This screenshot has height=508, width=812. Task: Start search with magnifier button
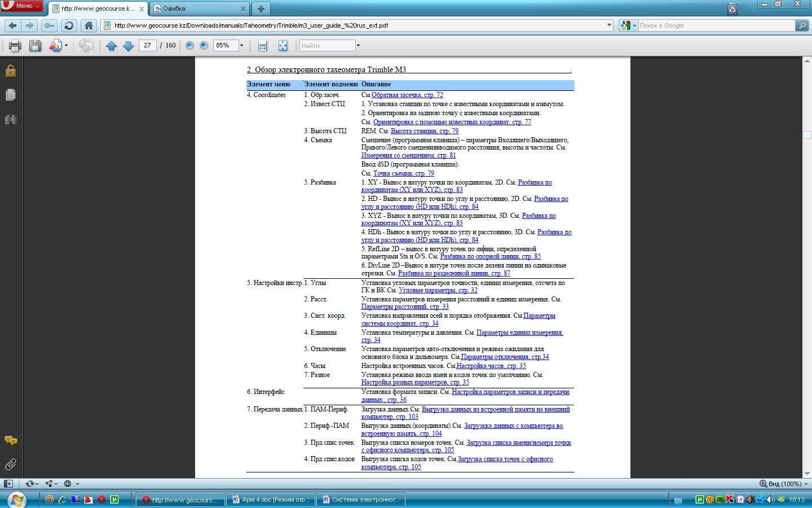click(x=802, y=25)
